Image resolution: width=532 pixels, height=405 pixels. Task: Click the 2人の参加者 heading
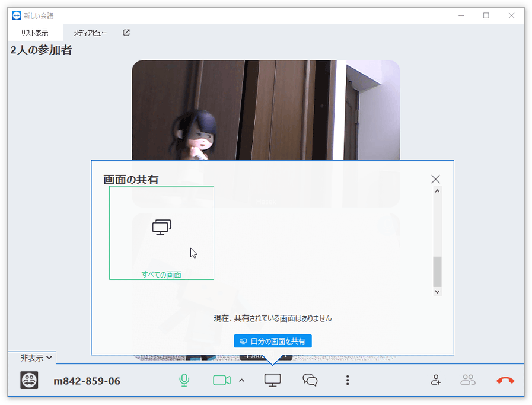(41, 50)
